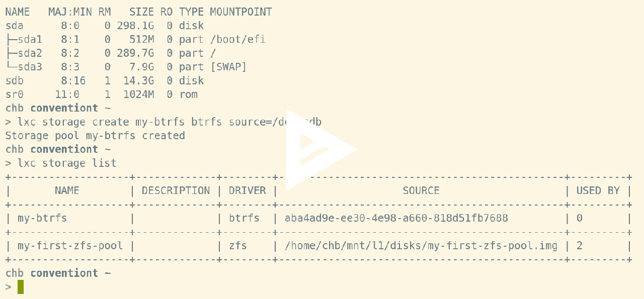The width and height of the screenshot is (644, 299).
Task: Click the DRIVER column header
Action: (x=247, y=190)
